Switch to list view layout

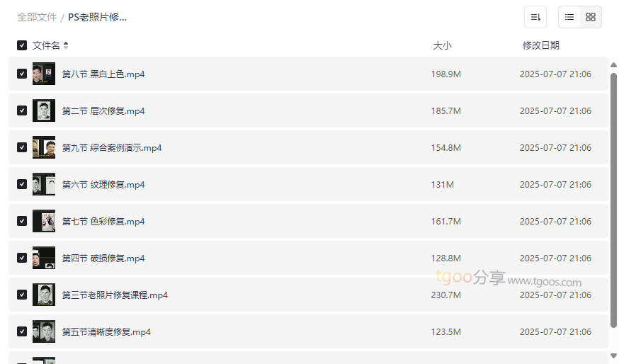[569, 17]
